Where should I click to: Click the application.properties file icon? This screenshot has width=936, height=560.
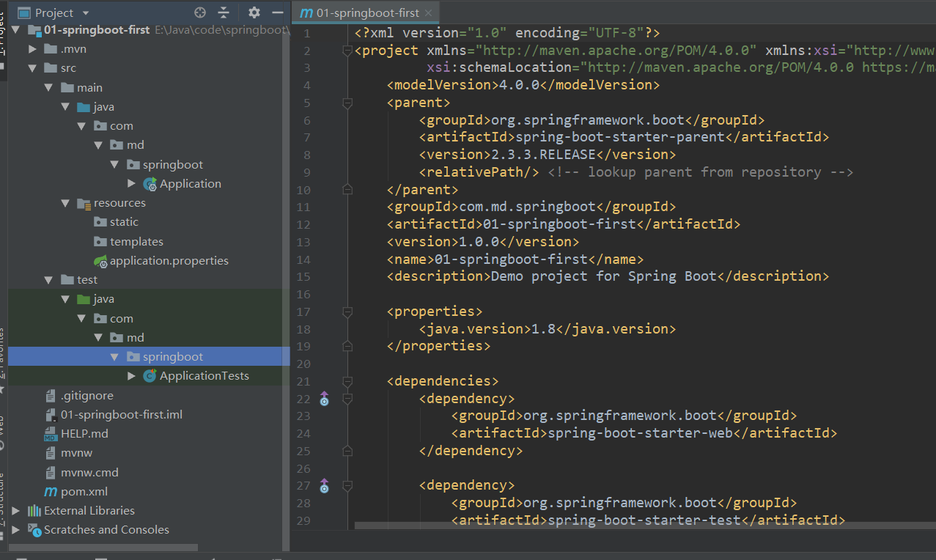pyautogui.click(x=100, y=261)
